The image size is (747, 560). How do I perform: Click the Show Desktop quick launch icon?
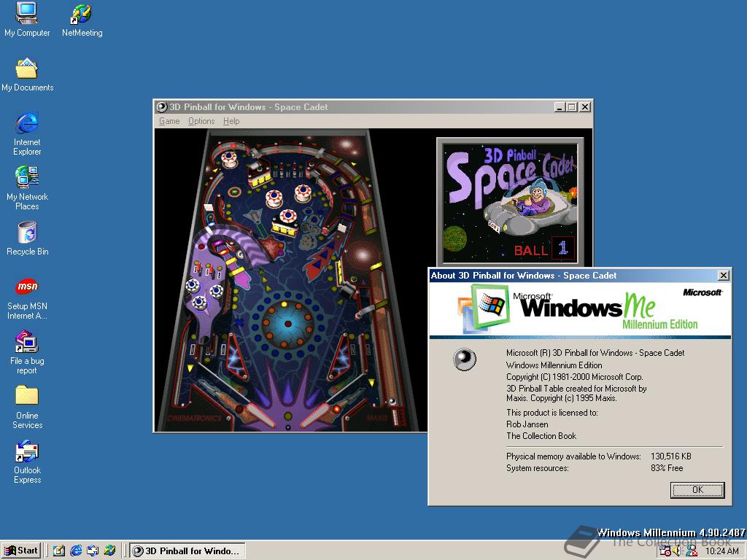coord(59,551)
